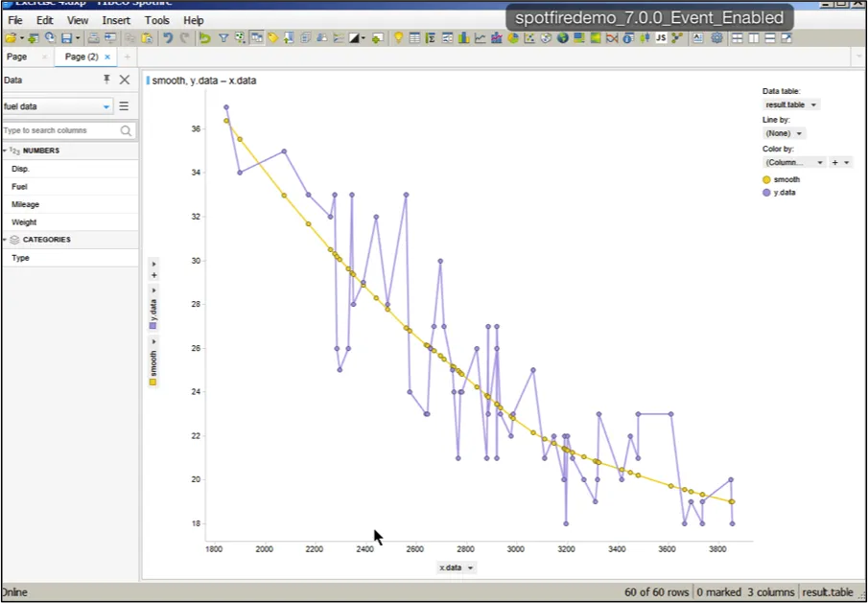Insert a pie chart visualization

(x=513, y=38)
